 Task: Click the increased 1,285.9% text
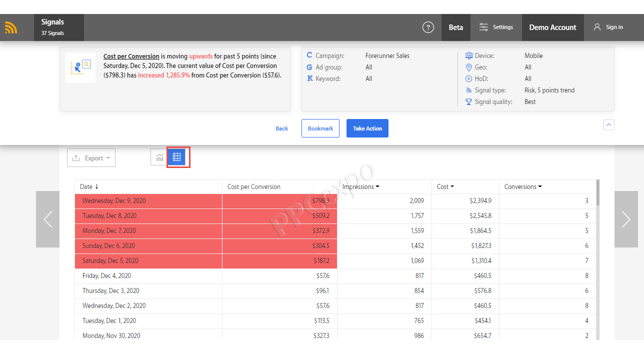164,75
